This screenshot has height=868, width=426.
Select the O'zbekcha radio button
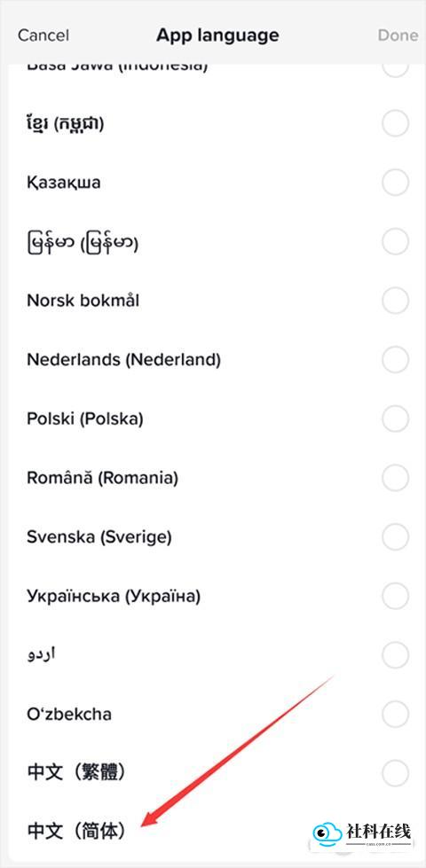coord(396,714)
